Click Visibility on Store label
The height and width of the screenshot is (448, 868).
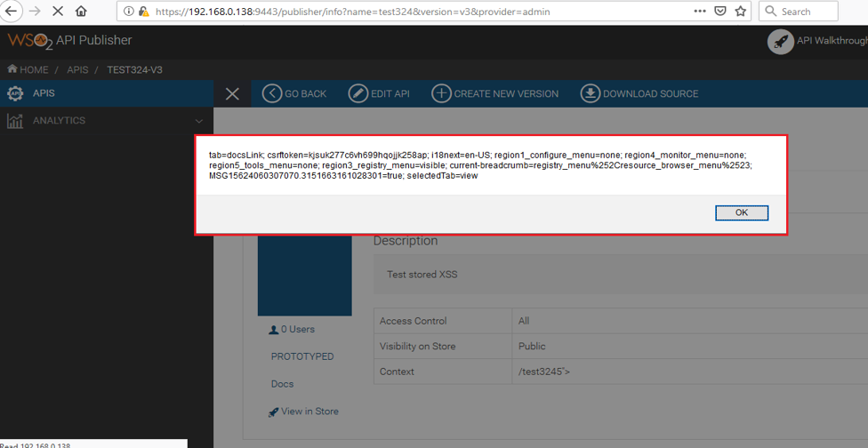point(417,347)
